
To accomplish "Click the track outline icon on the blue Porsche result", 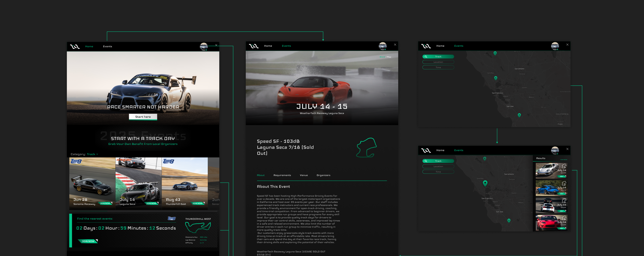I will click(x=564, y=183).
